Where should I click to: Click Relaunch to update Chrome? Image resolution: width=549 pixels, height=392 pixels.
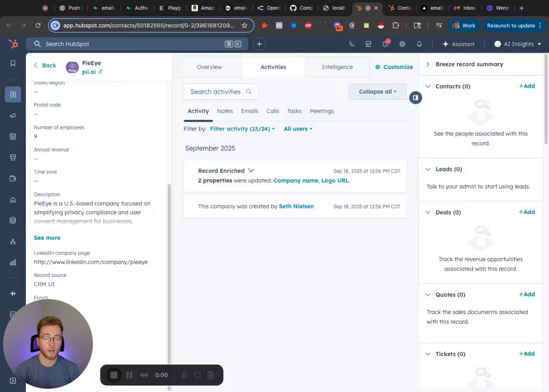point(514,25)
